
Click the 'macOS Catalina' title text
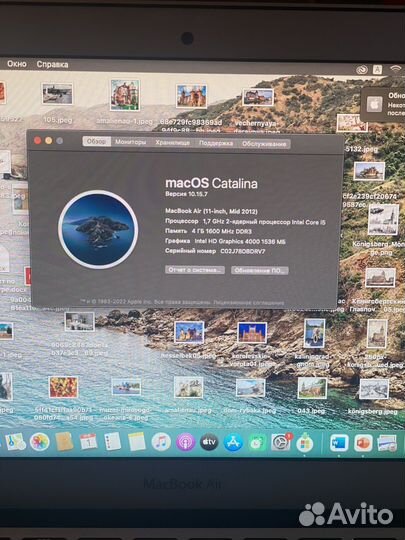pyautogui.click(x=211, y=183)
